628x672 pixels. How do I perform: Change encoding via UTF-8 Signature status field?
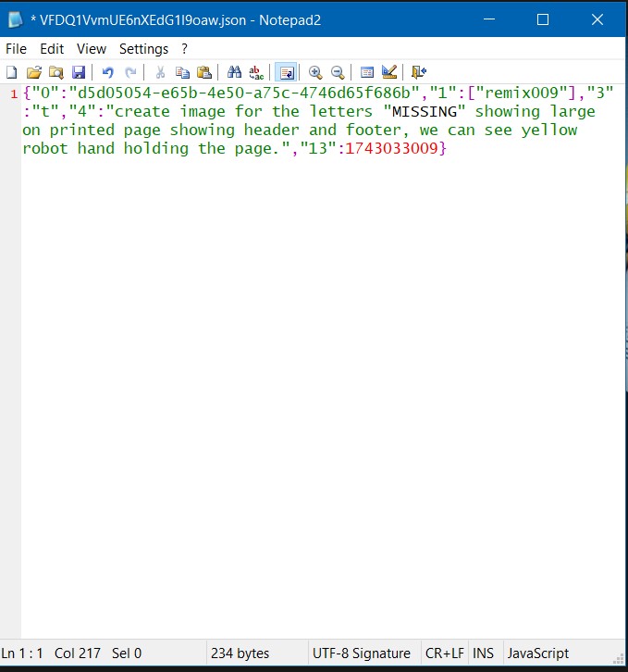pyautogui.click(x=361, y=653)
